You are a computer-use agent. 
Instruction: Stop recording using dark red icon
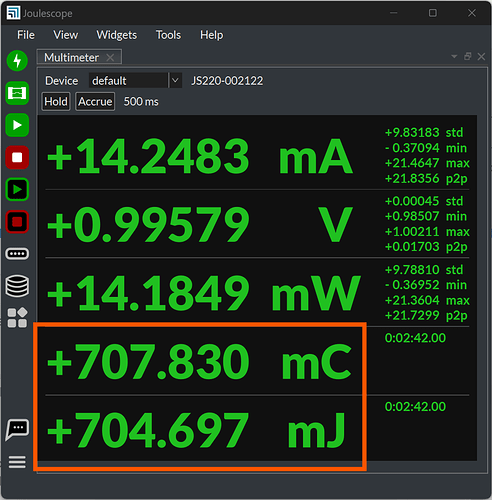(17, 222)
